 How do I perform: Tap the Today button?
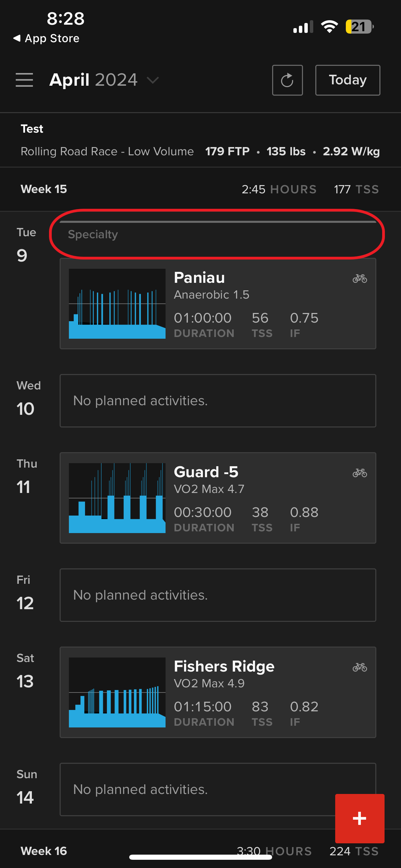point(347,80)
